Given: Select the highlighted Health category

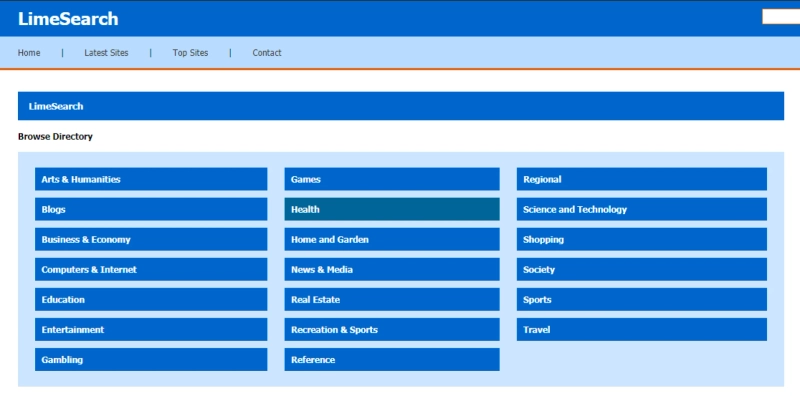Looking at the screenshot, I should point(392,209).
